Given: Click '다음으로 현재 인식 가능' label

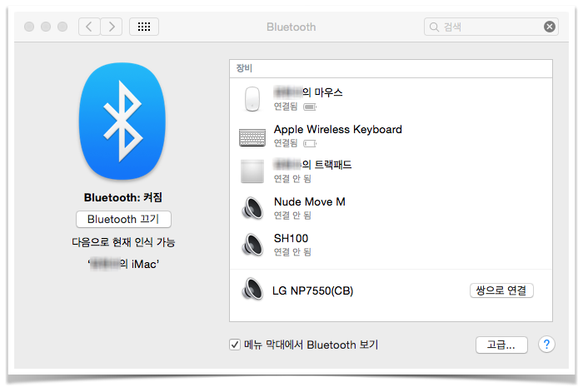Looking at the screenshot, I should (x=123, y=242).
